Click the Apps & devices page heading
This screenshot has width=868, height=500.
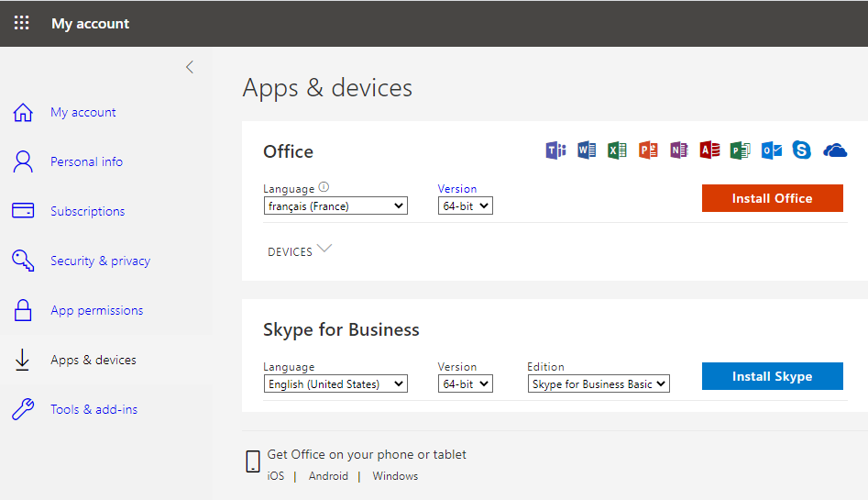tap(327, 87)
